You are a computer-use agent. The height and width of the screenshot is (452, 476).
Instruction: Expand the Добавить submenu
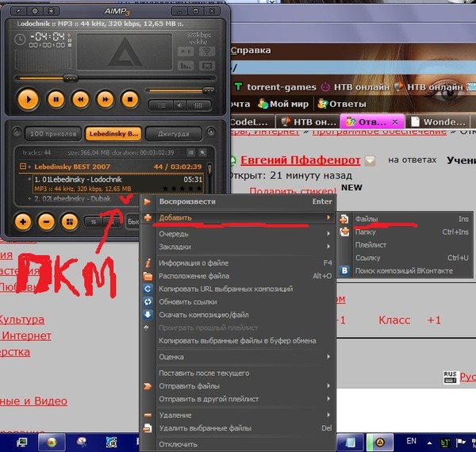[238, 217]
